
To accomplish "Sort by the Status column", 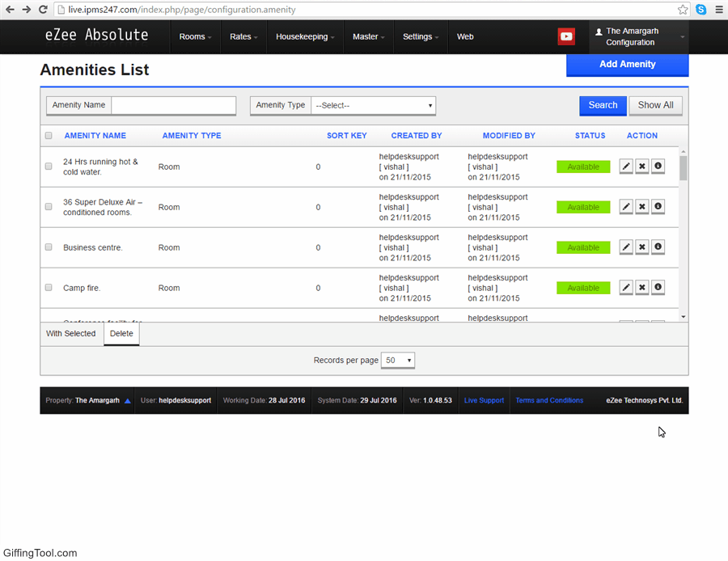I will pos(590,136).
